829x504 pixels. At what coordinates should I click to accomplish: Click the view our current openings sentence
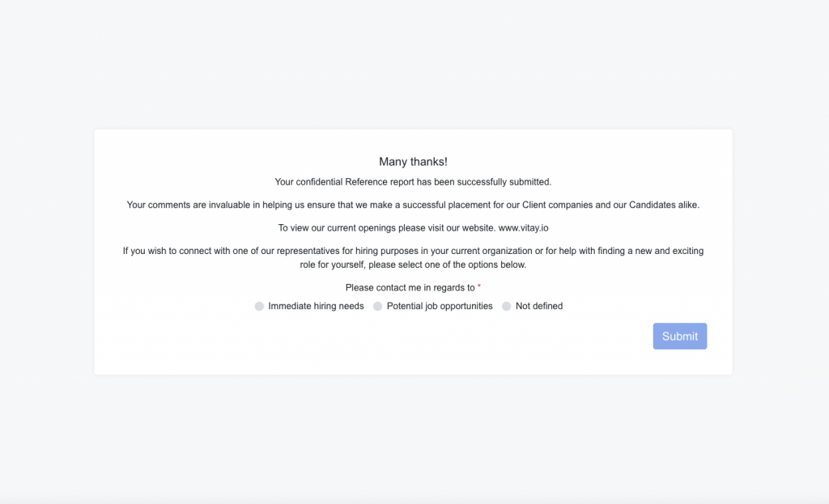click(x=413, y=228)
